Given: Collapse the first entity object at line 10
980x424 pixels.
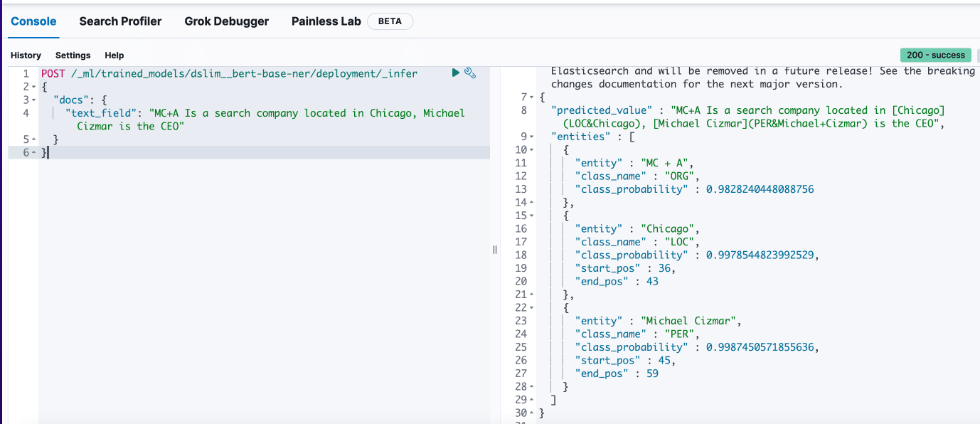Looking at the screenshot, I should tap(532, 150).
